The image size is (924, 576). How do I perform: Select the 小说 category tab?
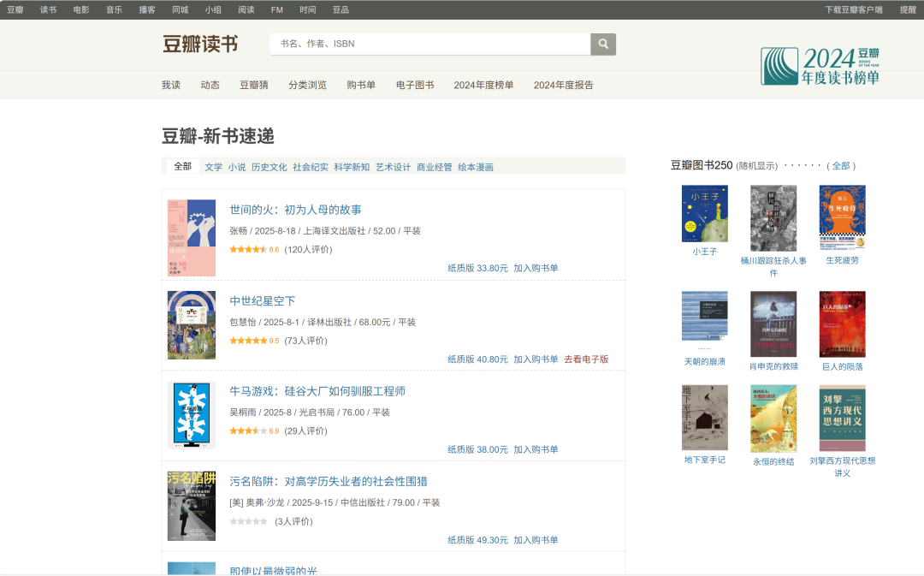237,167
